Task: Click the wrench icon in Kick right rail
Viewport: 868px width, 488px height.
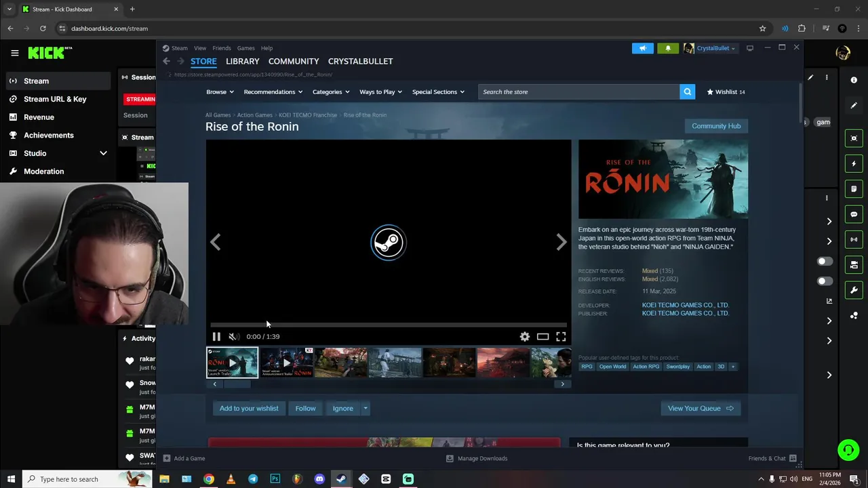Action: (854, 290)
